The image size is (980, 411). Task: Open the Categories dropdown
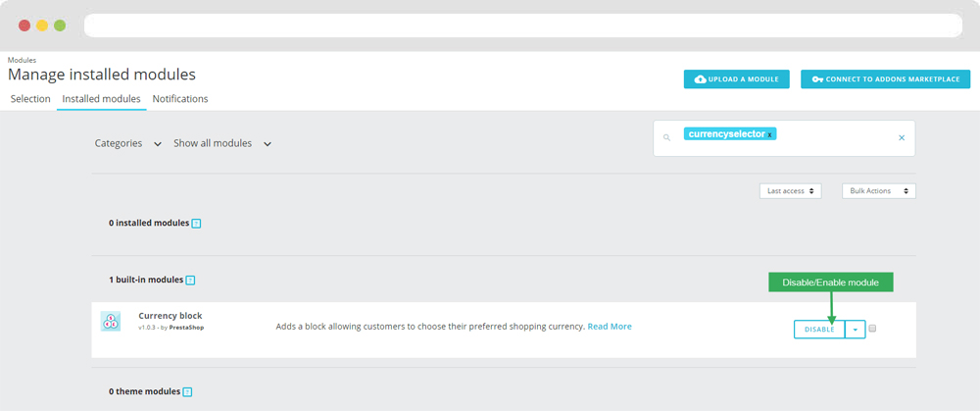tap(128, 143)
